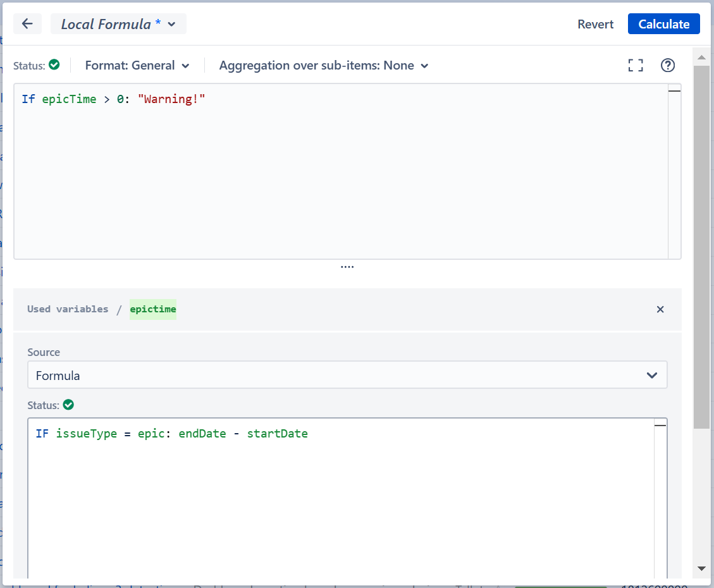Click the variable status check icon
This screenshot has width=714, height=588.
click(68, 405)
